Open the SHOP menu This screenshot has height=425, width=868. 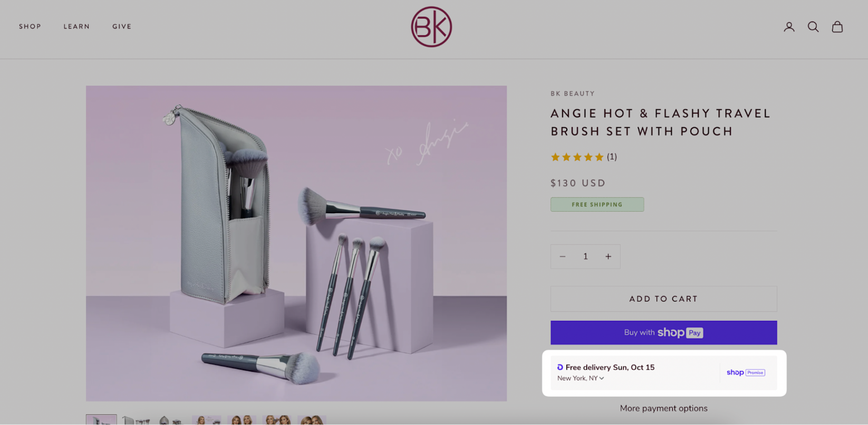30,26
